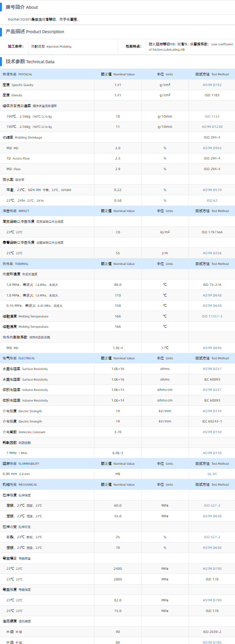Click the 产品描述 Product Description heading

[x=35, y=32]
